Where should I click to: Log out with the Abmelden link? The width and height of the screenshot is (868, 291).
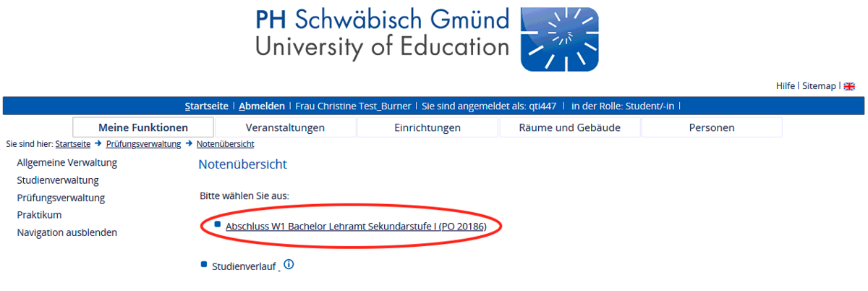pos(262,106)
